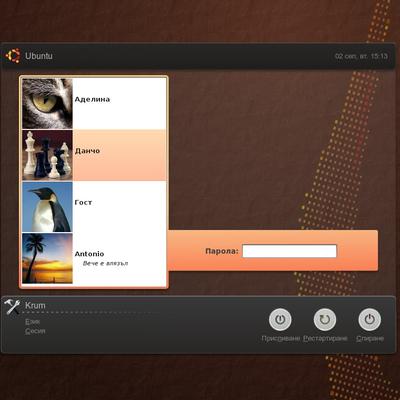Select the penguin avatar for Гост

tap(47, 207)
